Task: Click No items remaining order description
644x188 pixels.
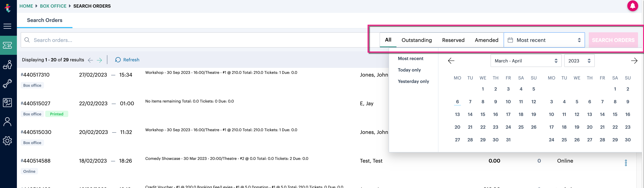Action: click(x=189, y=101)
